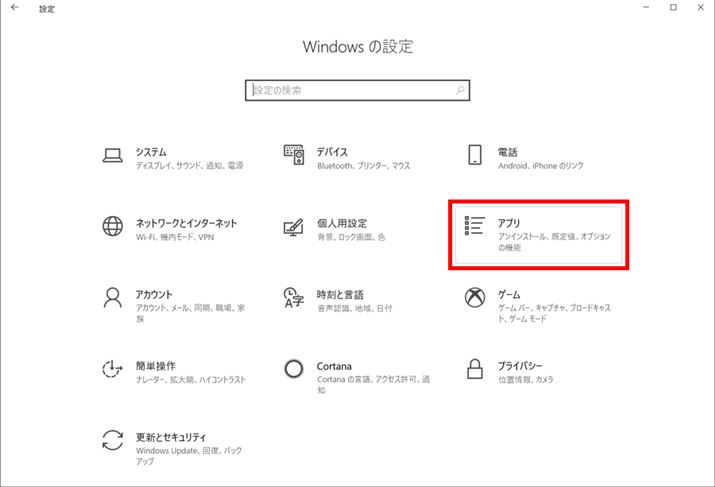Click the ディスプレイ、サウンド description text
The height and width of the screenshot is (487, 715).
tap(190, 166)
